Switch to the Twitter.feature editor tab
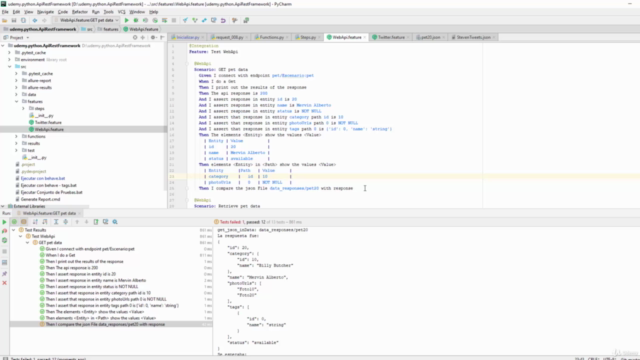The image size is (640, 360). 391,37
